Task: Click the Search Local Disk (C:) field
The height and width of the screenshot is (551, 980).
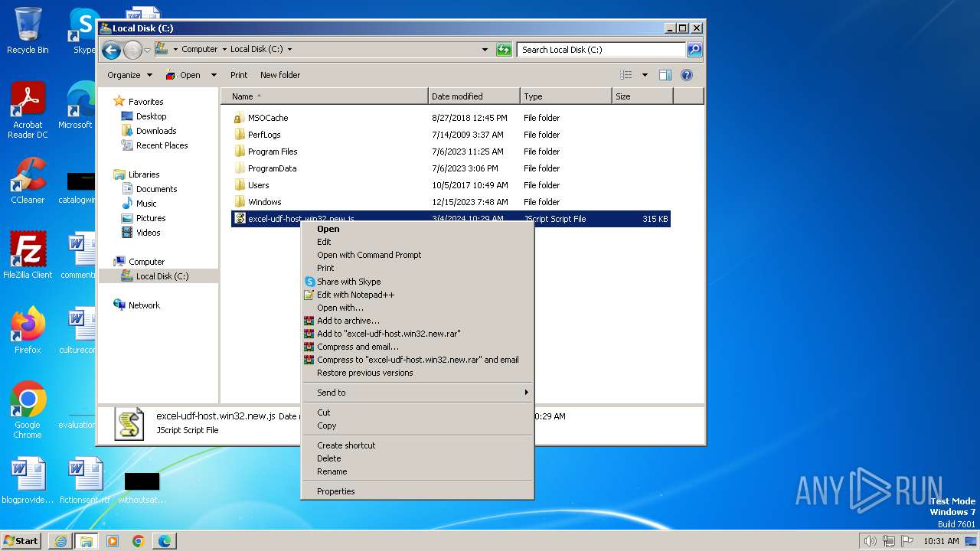Action: [602, 50]
